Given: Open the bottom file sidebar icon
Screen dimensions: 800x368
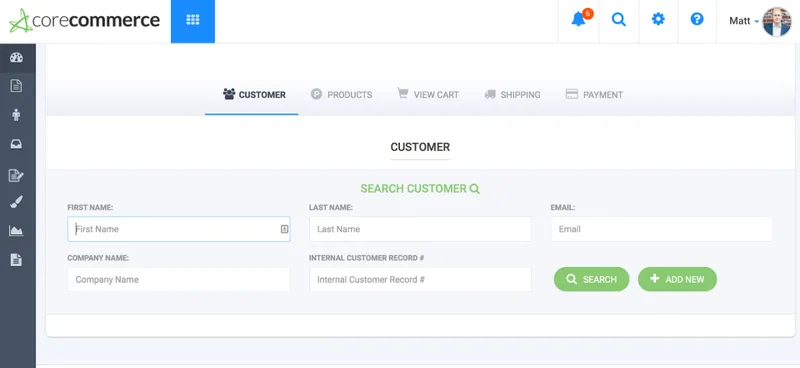Looking at the screenshot, I should tap(16, 259).
